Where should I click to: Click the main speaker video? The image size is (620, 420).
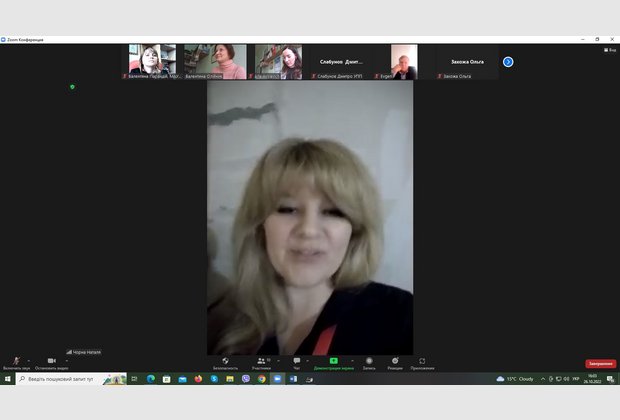pos(310,218)
